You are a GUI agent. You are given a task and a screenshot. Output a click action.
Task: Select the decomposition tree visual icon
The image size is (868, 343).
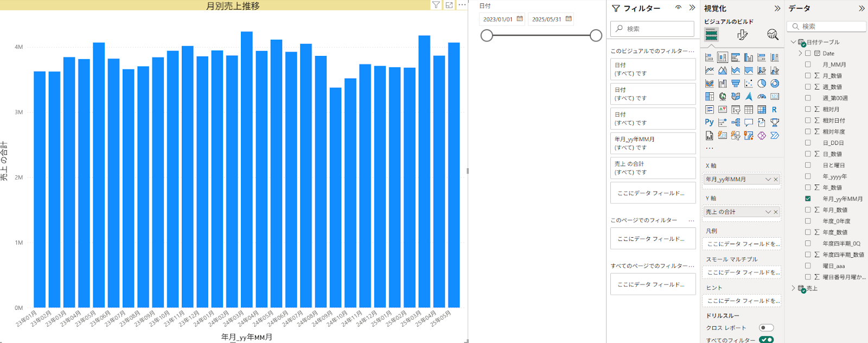click(736, 123)
